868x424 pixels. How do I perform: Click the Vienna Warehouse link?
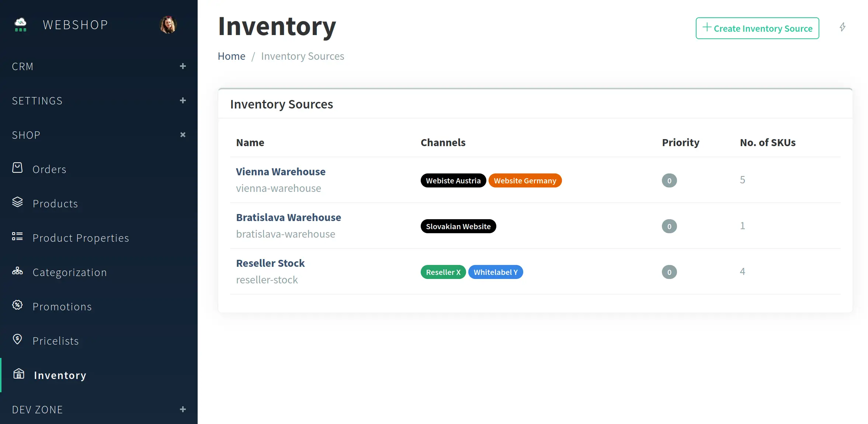pyautogui.click(x=281, y=171)
